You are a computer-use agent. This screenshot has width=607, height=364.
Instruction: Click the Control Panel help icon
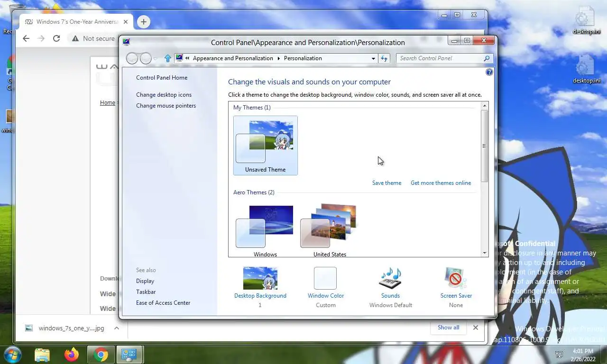(x=489, y=72)
